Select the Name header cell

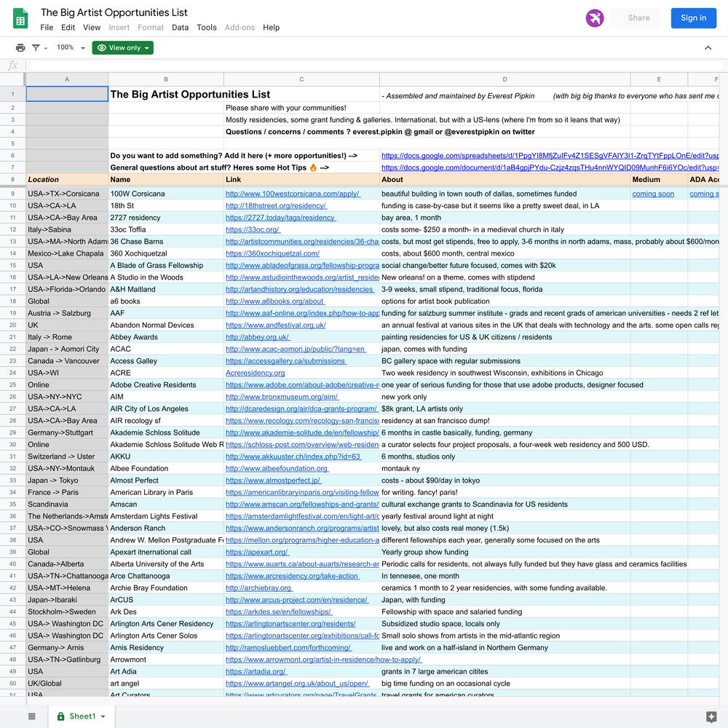pyautogui.click(x=166, y=179)
